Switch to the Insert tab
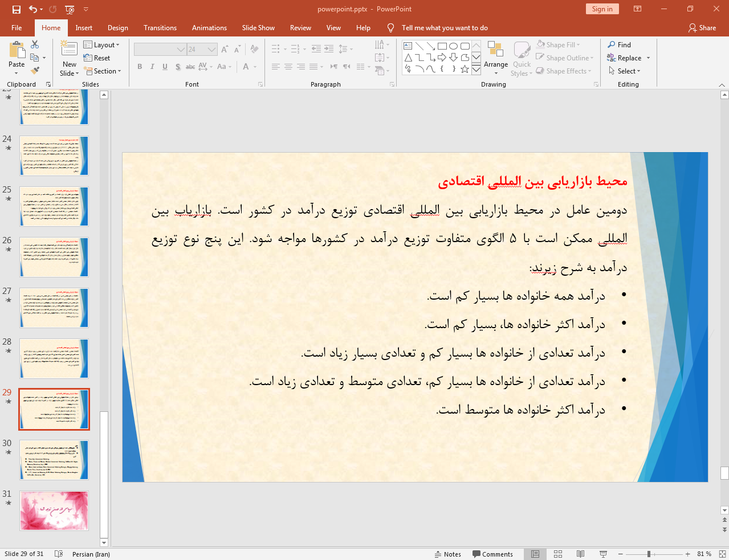The width and height of the screenshot is (729, 560). tap(84, 28)
